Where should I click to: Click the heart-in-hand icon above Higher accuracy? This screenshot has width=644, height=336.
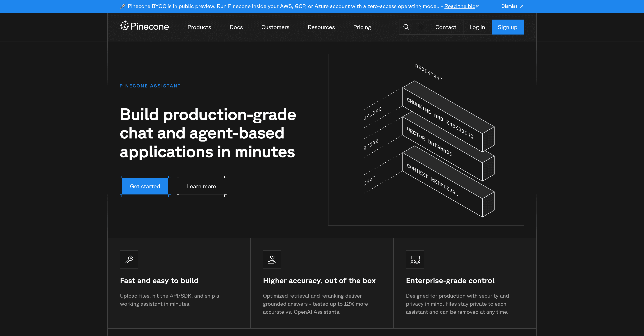tap(272, 259)
